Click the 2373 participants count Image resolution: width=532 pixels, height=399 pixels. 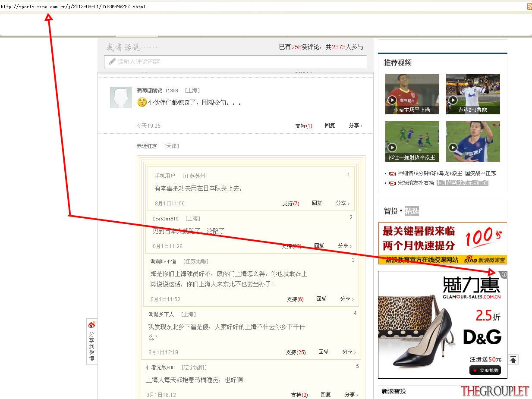[x=339, y=47]
